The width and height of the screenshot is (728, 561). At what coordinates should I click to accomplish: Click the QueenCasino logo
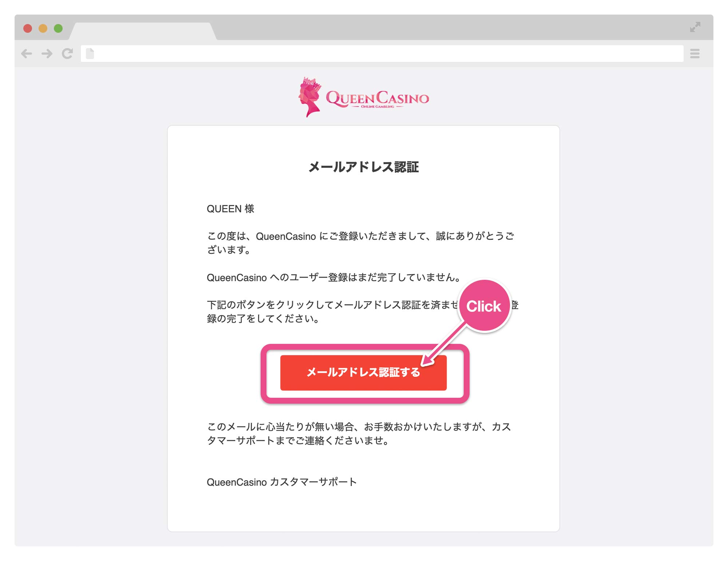(x=364, y=97)
